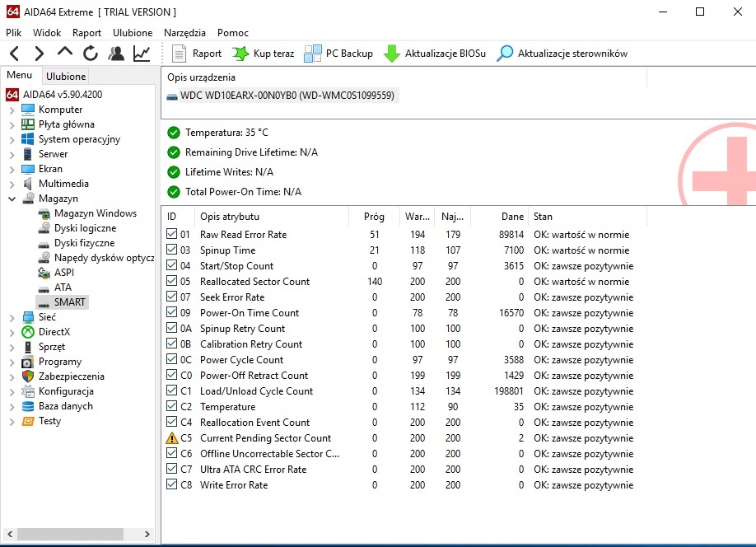Image resolution: width=756 pixels, height=547 pixels.
Task: Click Aktualizacje sterowników label
Action: [x=573, y=54]
